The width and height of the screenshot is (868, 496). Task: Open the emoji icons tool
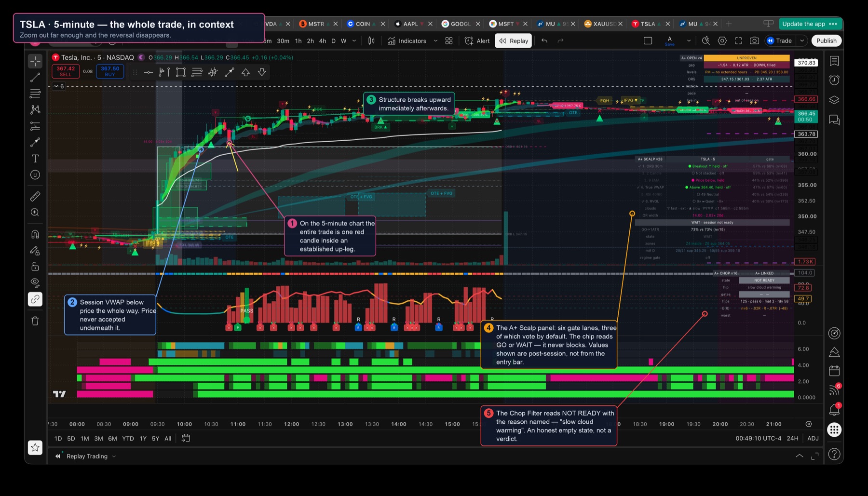[35, 175]
